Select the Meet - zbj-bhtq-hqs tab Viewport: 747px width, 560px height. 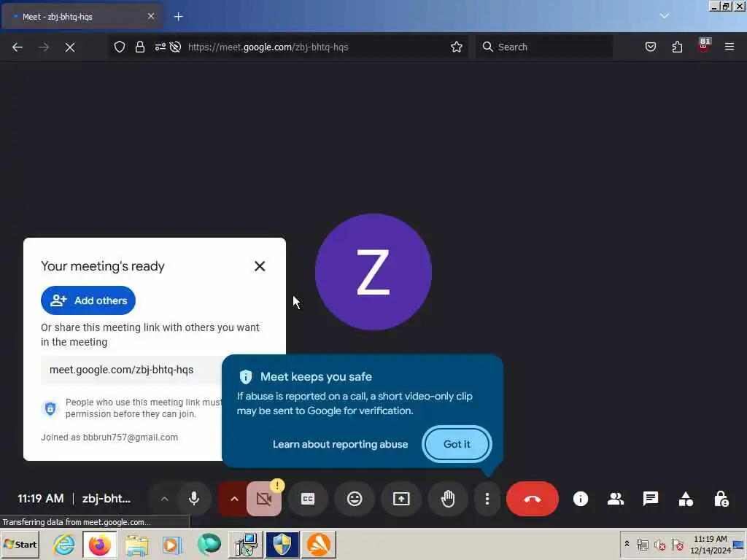coord(82,17)
